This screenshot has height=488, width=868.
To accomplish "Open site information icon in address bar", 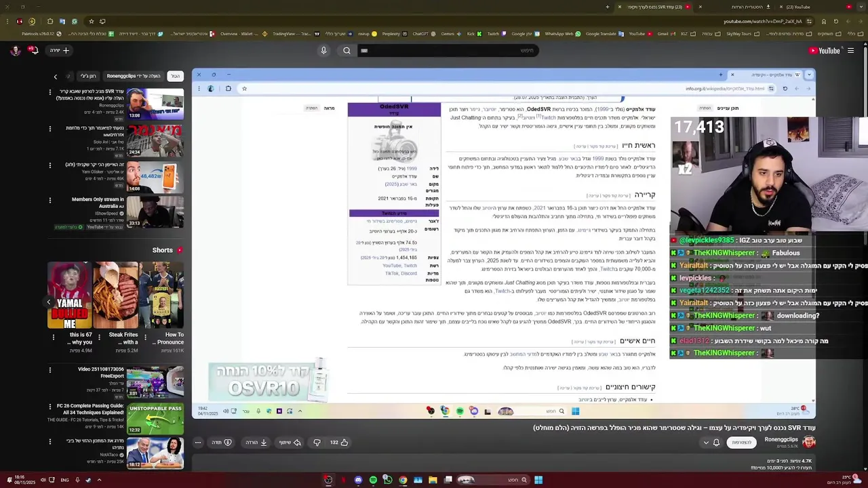I will (x=810, y=21).
